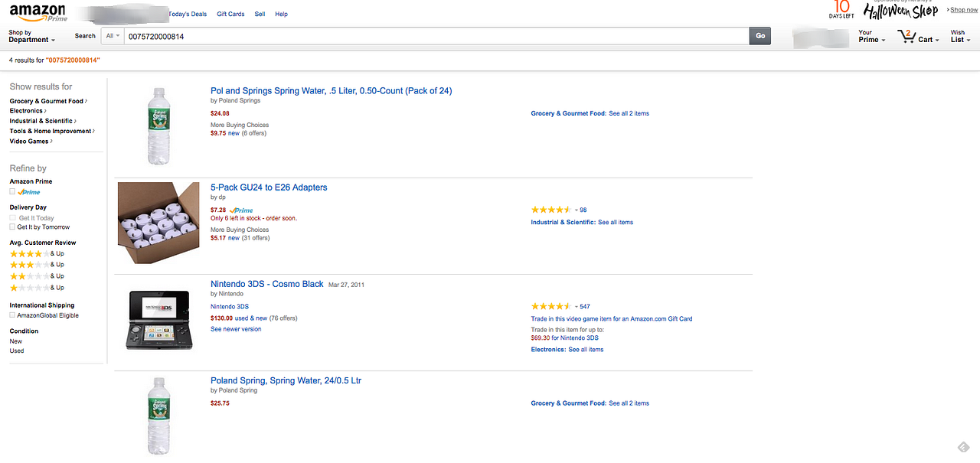Filter by 4 stars & up

[26, 254]
